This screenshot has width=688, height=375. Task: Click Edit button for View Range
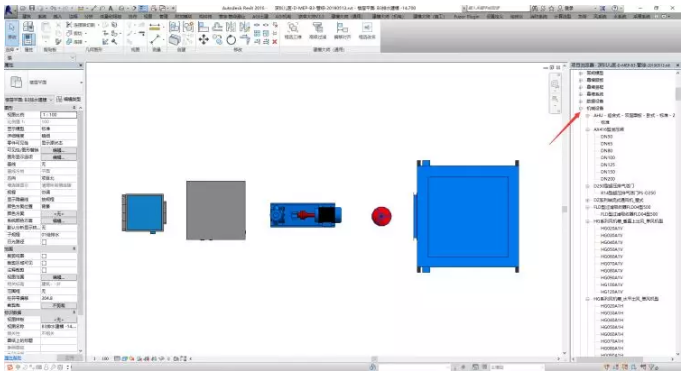point(59,277)
